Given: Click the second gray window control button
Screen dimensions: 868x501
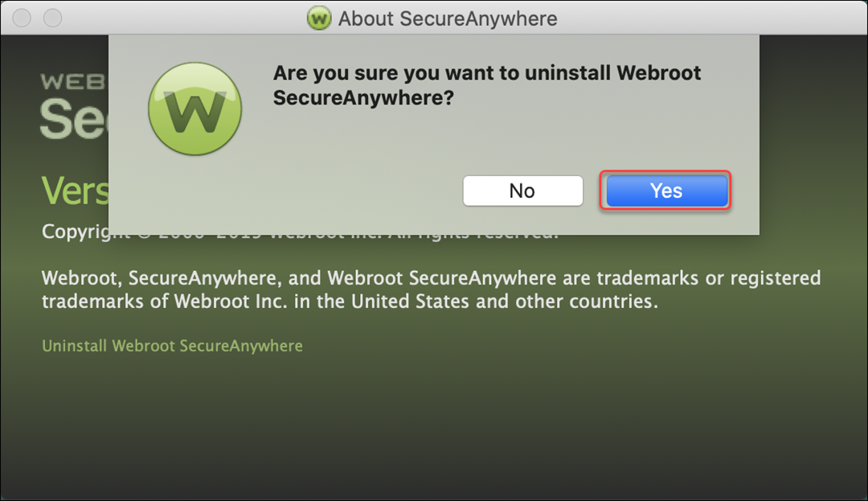Looking at the screenshot, I should 52,18.
